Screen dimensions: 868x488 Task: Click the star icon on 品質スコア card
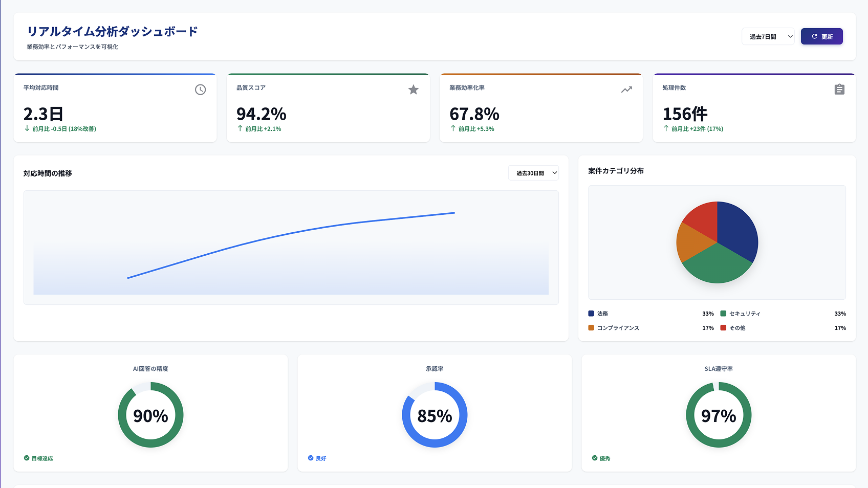click(413, 90)
